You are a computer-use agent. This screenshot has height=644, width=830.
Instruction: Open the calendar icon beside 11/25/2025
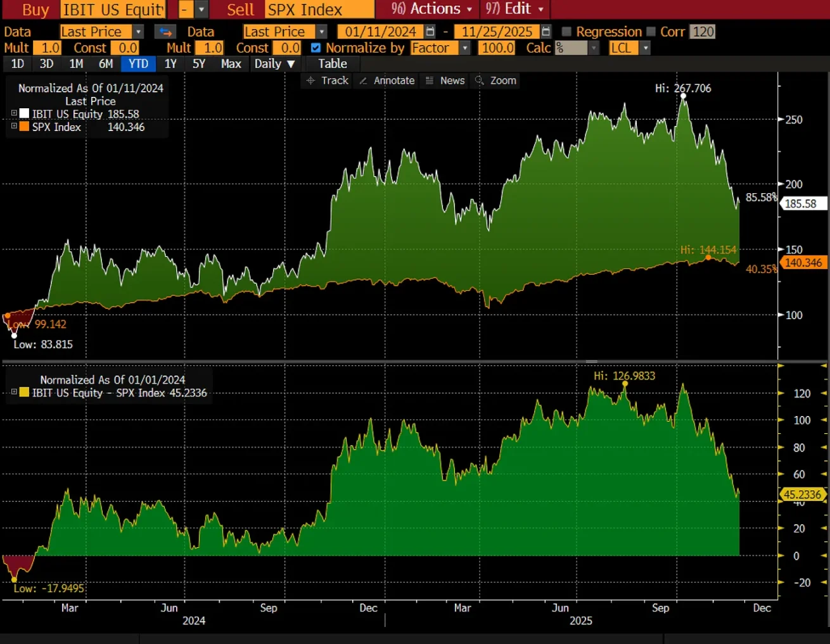pyautogui.click(x=546, y=31)
